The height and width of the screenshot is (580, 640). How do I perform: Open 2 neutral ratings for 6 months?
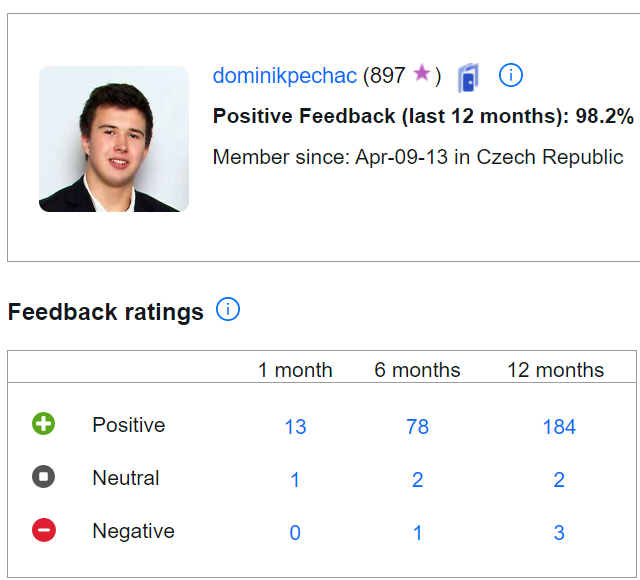417,480
